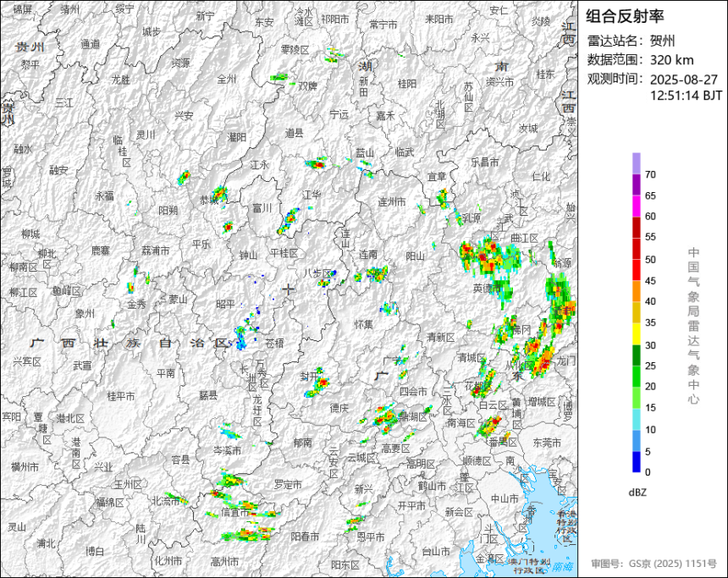The image size is (728, 578).
Task: Click the 道县 county label
Action: coord(294,133)
